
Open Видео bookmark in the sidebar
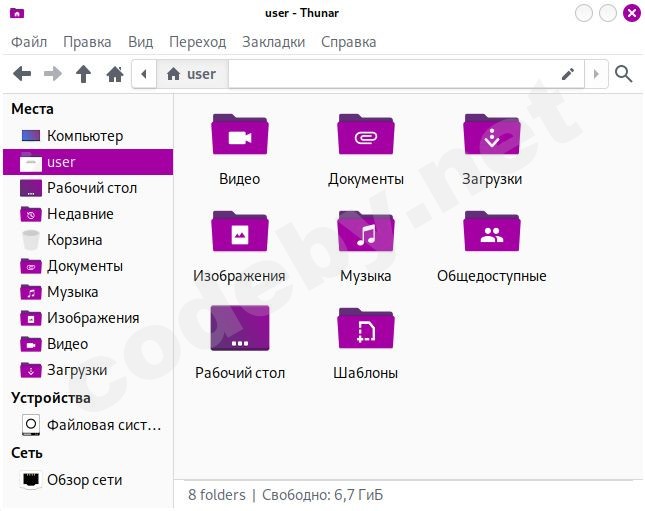(88, 344)
